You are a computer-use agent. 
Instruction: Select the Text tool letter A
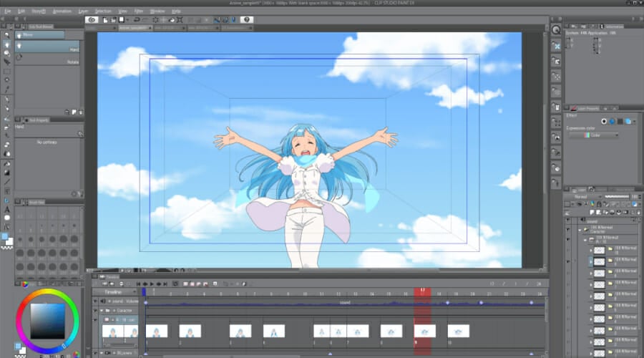7,210
